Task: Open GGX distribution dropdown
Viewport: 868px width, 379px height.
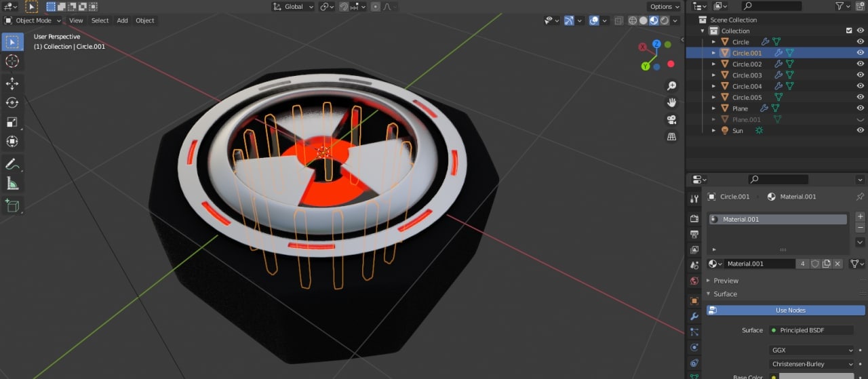Action: point(812,351)
